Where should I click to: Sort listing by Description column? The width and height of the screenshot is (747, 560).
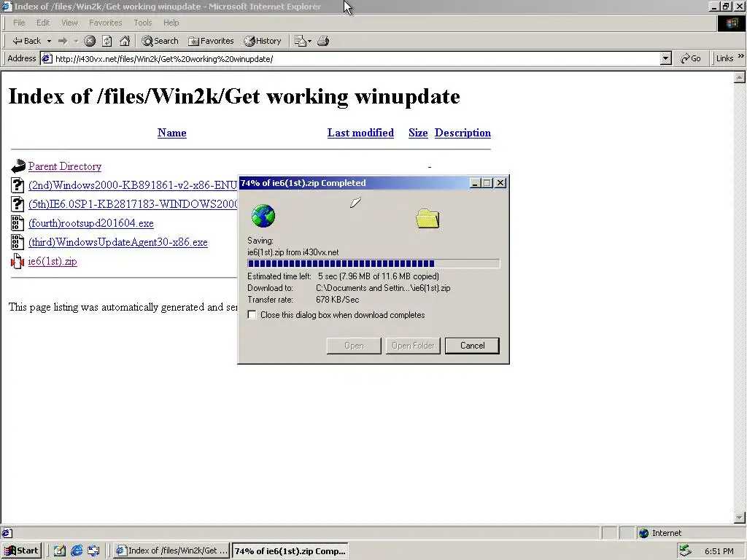tap(462, 133)
